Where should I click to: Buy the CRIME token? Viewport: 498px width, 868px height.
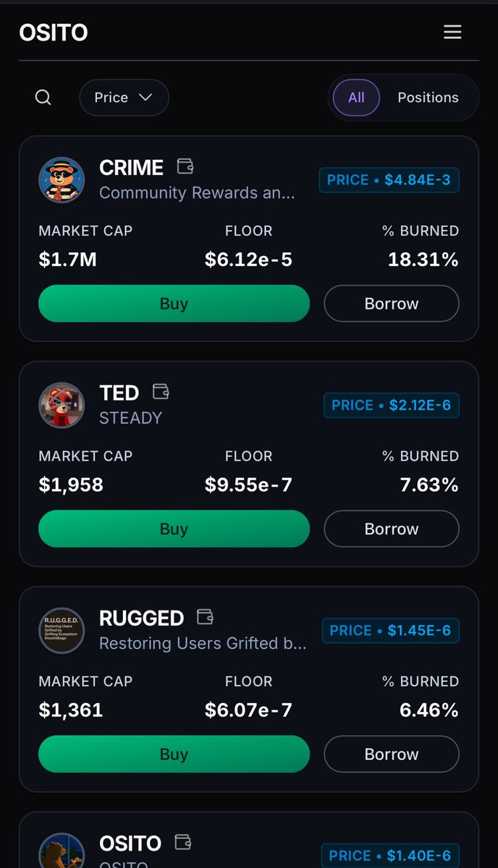[174, 304]
